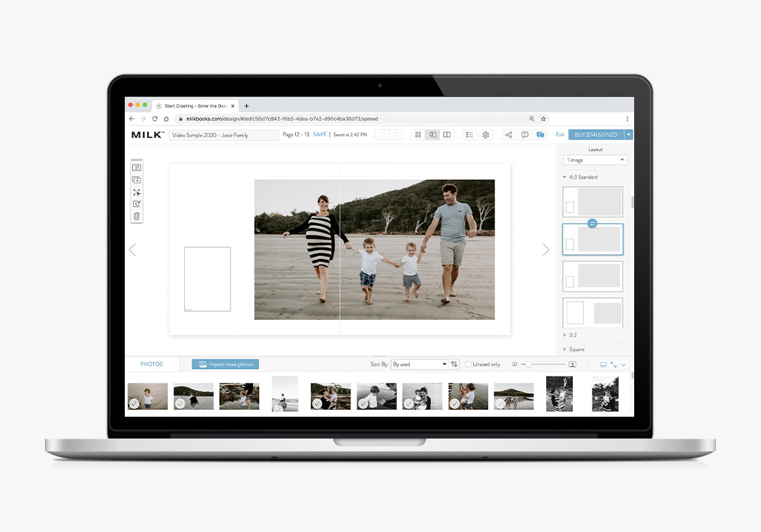Click the share icon
Image resolution: width=761 pixels, height=532 pixels.
(509, 135)
